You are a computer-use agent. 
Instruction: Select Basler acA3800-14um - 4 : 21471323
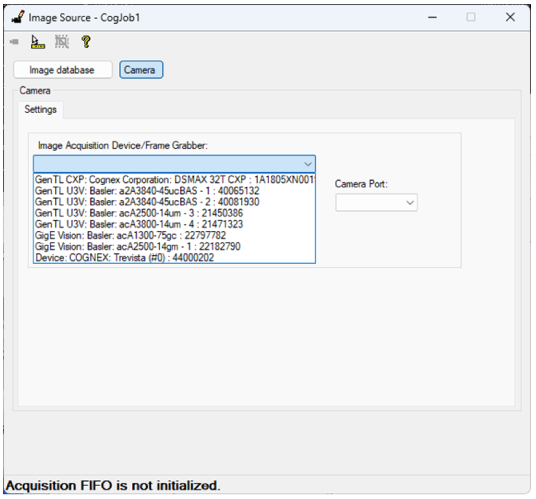[x=174, y=224]
